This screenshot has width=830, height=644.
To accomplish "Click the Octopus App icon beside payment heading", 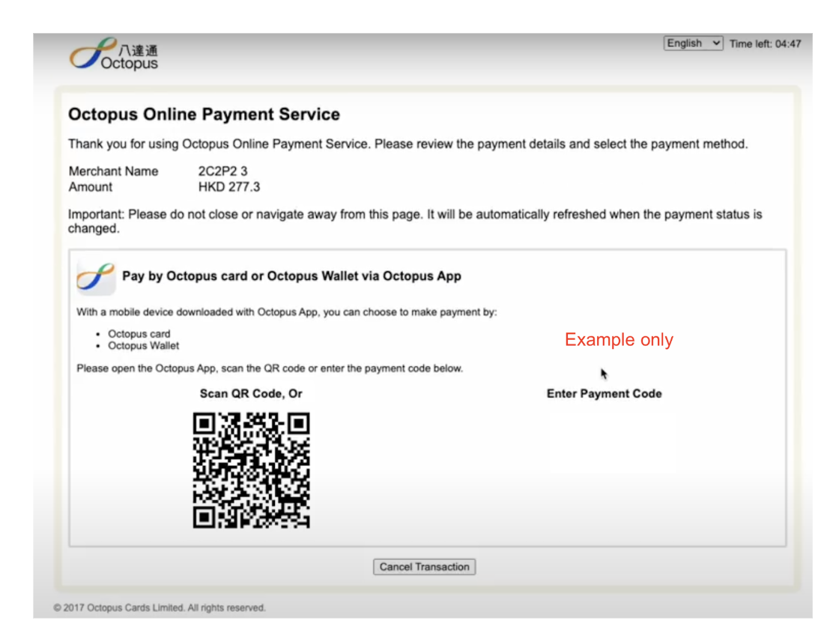I will (96, 277).
